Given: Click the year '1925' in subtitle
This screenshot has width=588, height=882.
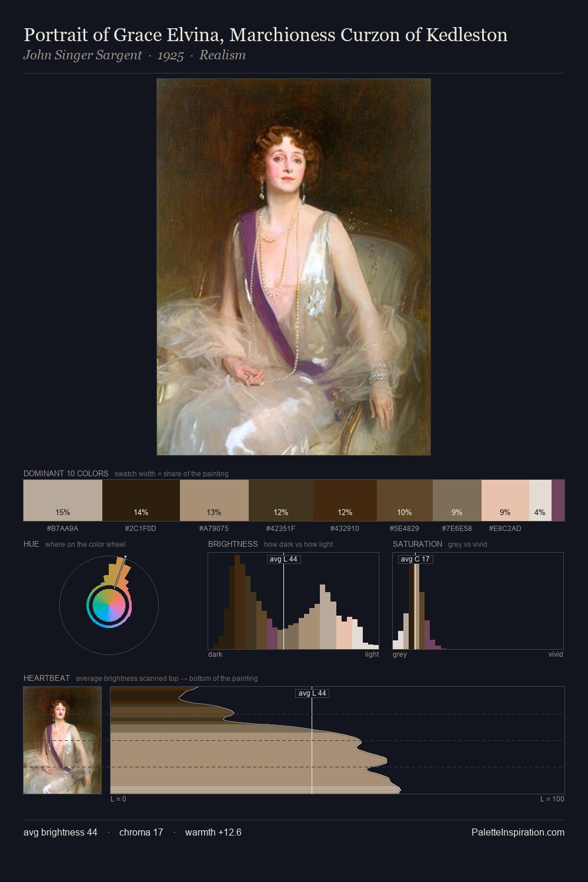Looking at the screenshot, I should click(x=171, y=55).
